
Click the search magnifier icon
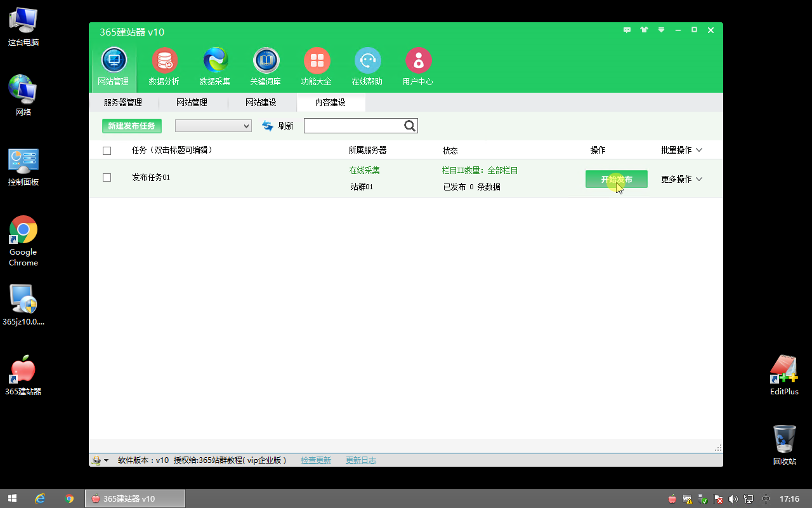tap(410, 126)
